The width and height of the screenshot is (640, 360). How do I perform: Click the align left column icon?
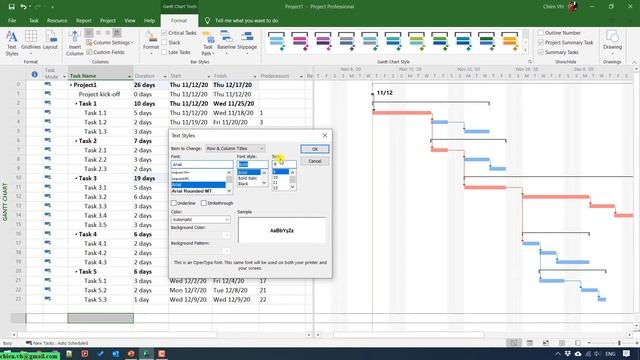89,33
